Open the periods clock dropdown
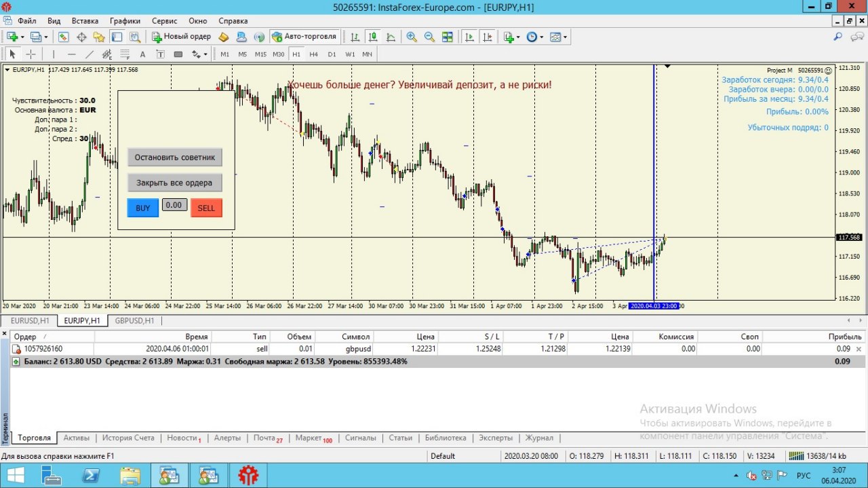The height and width of the screenshot is (488, 868). (x=535, y=37)
